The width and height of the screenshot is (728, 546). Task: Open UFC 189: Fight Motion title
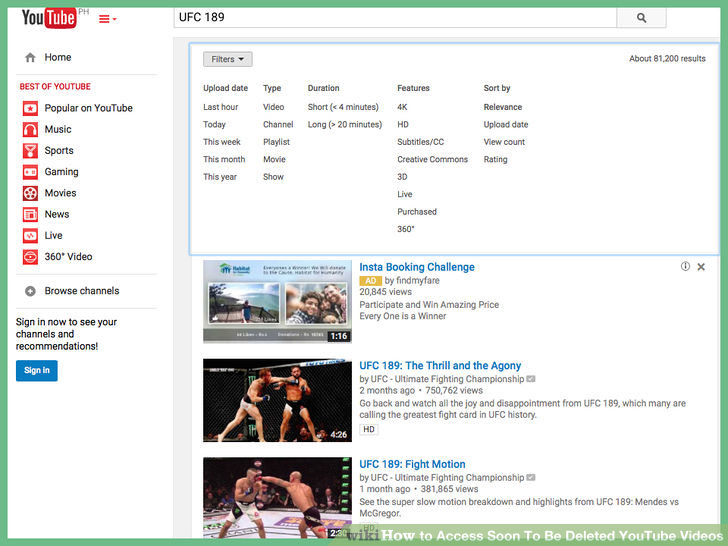coord(412,464)
